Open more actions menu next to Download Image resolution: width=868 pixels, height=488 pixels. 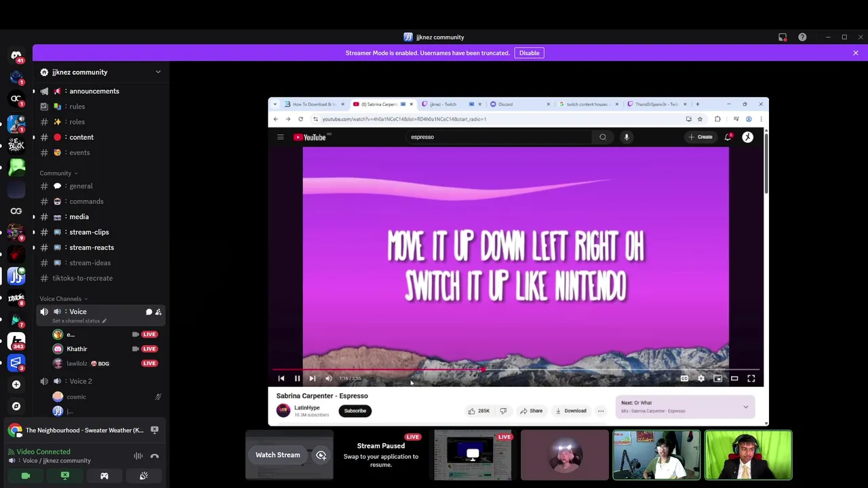(601, 411)
